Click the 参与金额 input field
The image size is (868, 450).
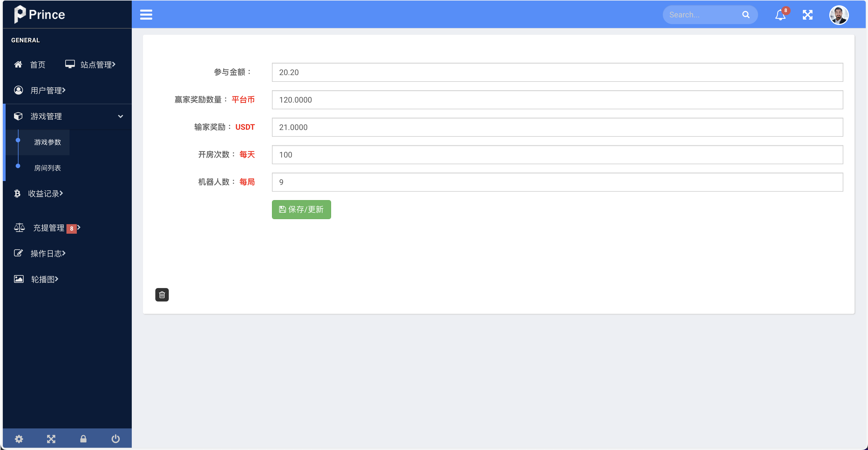[557, 72]
